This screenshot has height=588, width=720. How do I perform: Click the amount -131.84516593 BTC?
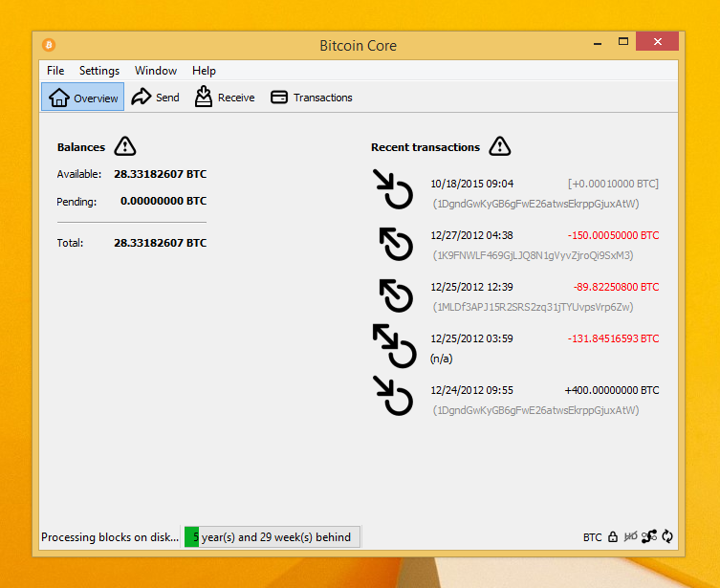pos(613,338)
